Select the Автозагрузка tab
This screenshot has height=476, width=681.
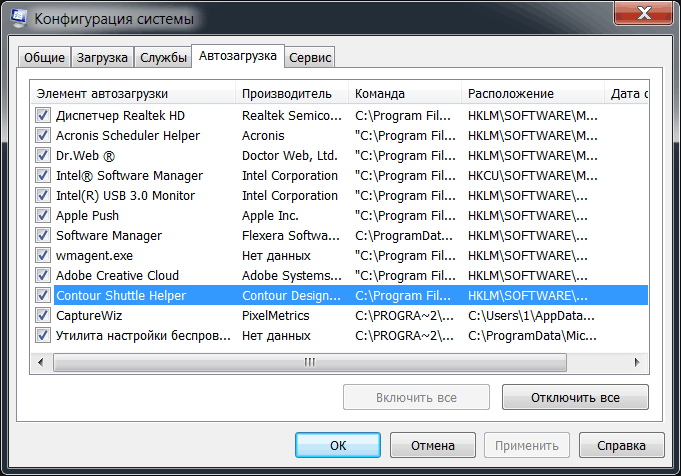(x=238, y=56)
